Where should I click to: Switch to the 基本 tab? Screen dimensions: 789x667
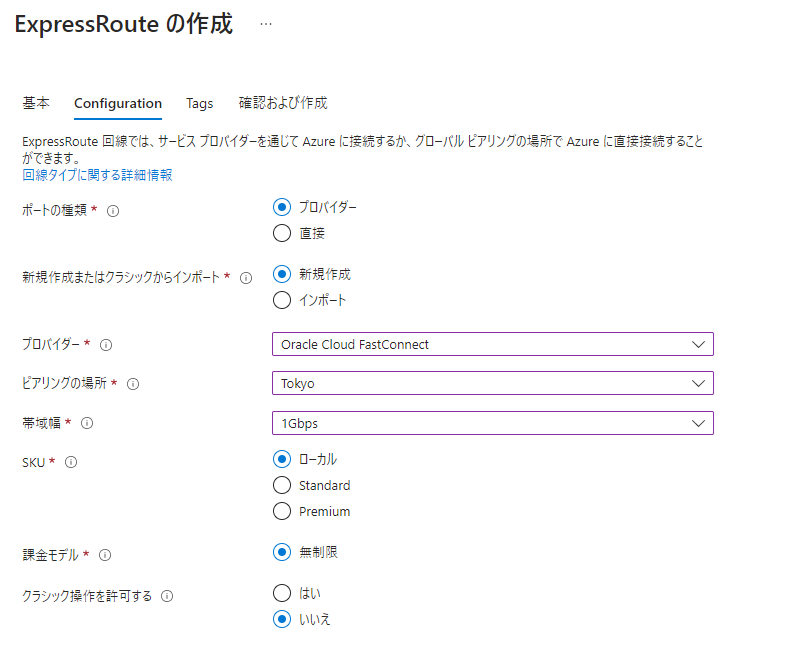[36, 103]
